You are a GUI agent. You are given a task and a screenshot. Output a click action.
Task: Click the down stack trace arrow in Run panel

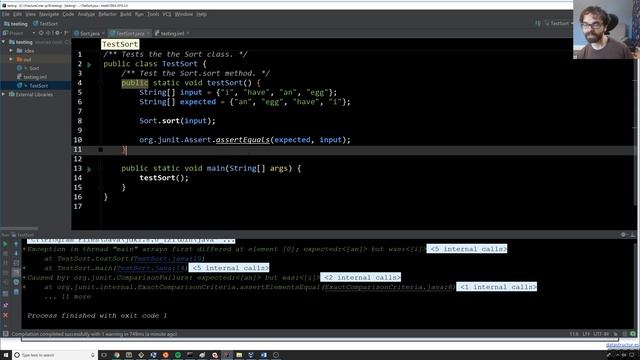(16, 253)
